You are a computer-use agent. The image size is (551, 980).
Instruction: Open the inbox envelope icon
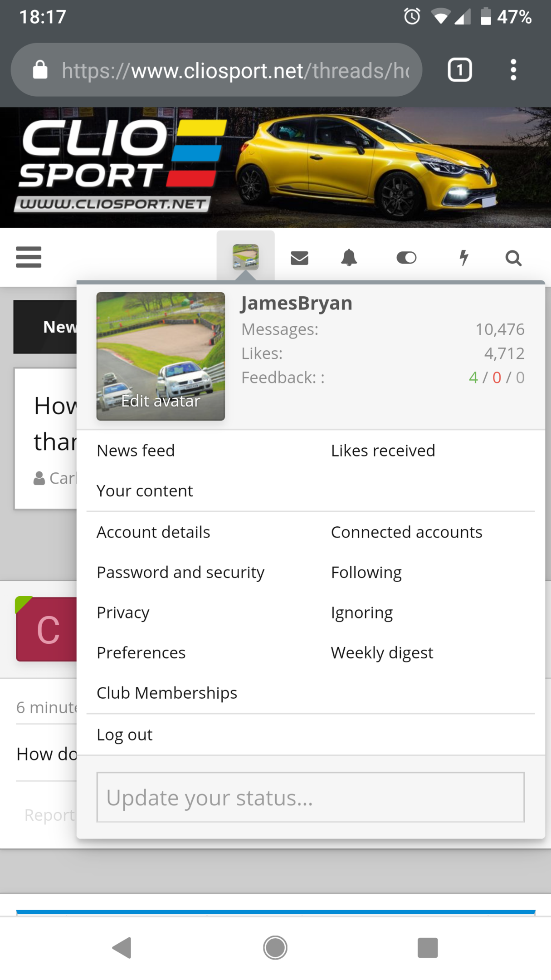click(299, 258)
